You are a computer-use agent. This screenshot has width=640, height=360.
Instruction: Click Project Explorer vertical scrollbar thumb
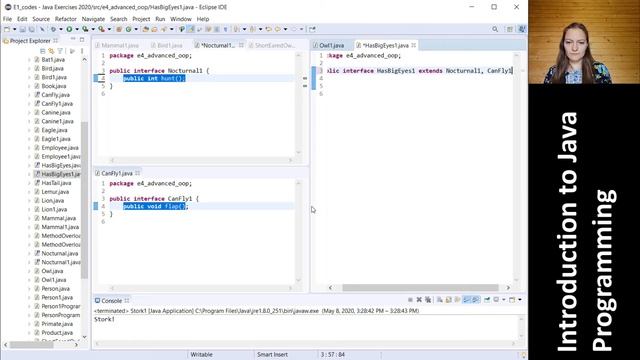point(85,200)
